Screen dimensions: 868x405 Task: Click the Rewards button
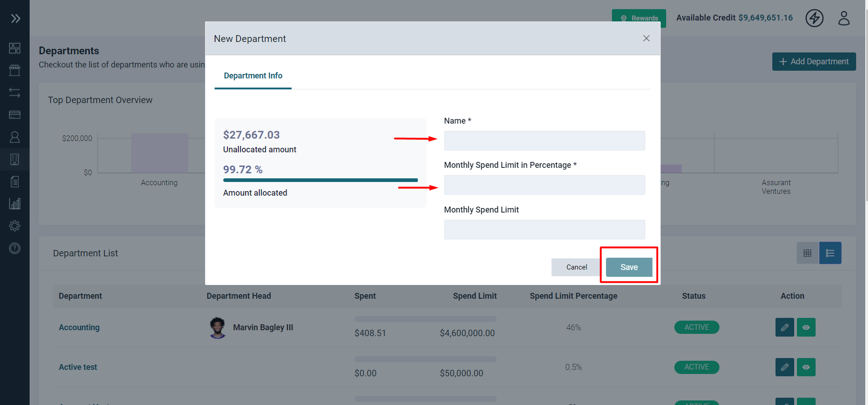tap(639, 18)
